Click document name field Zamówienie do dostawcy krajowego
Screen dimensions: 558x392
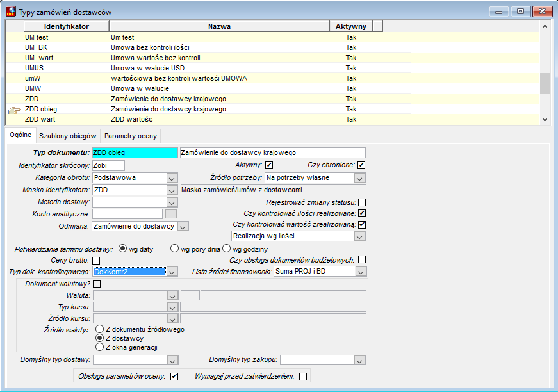273,152
